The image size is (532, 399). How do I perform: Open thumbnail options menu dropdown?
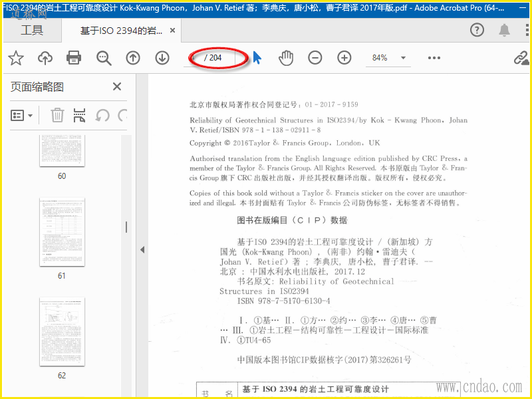22,116
